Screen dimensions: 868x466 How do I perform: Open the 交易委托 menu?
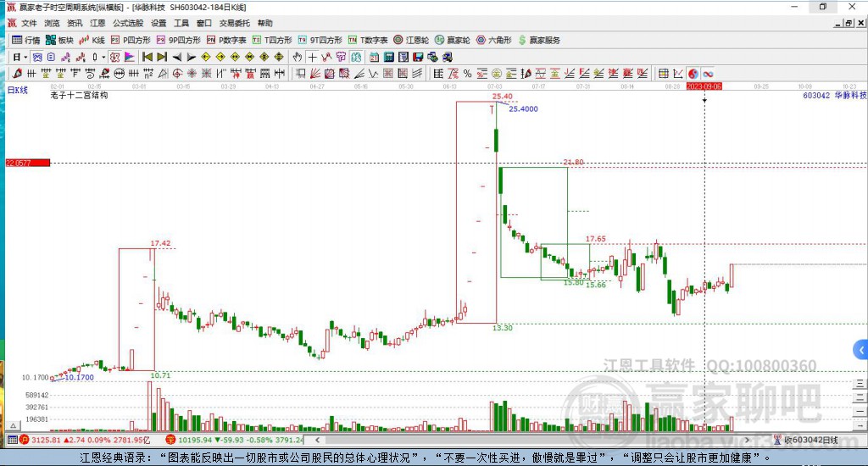coord(235,23)
